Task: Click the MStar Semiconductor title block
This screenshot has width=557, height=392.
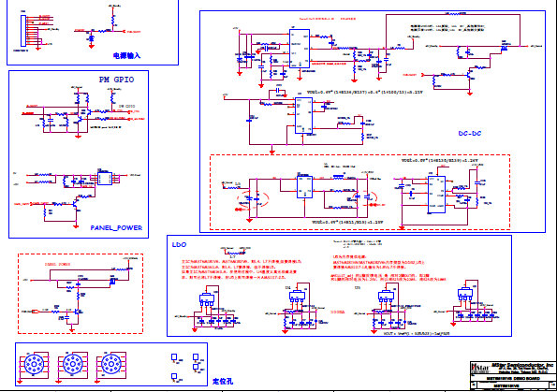Action: (513, 376)
